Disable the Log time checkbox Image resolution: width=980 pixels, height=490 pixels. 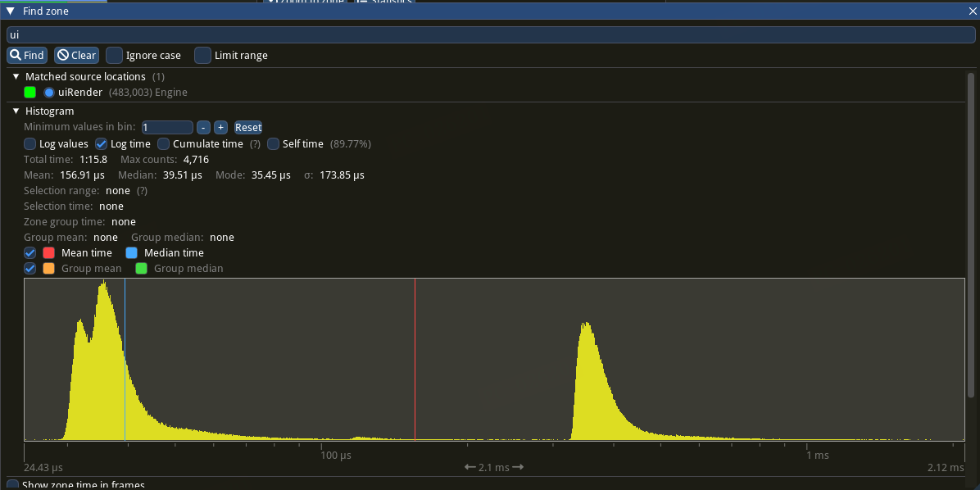tap(102, 143)
